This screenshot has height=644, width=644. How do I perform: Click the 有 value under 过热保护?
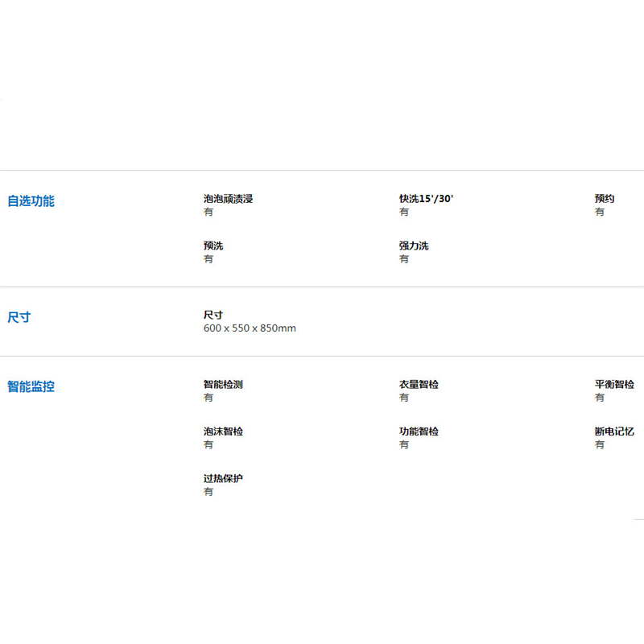click(x=208, y=492)
